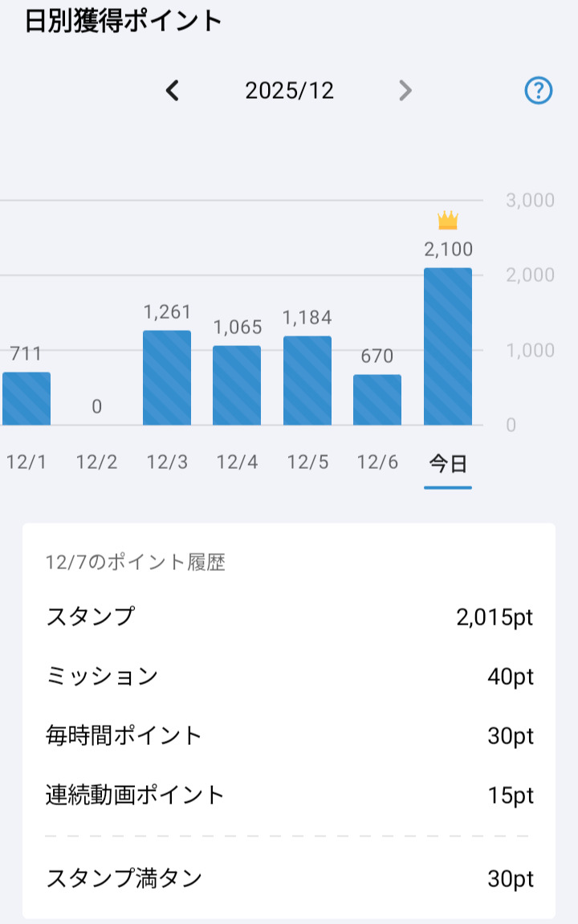The height and width of the screenshot is (924, 578).
Task: Select the 12/3 bar showing 1,261
Action: click(167, 378)
